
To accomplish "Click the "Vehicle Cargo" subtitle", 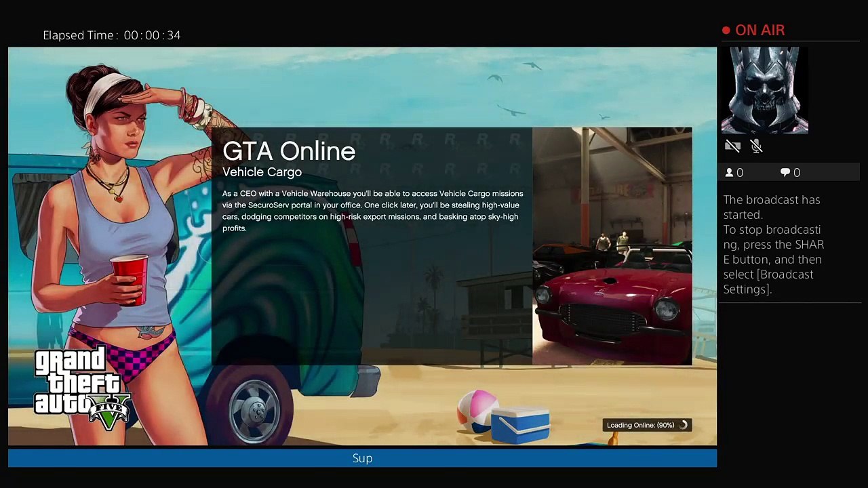I will pos(262,172).
